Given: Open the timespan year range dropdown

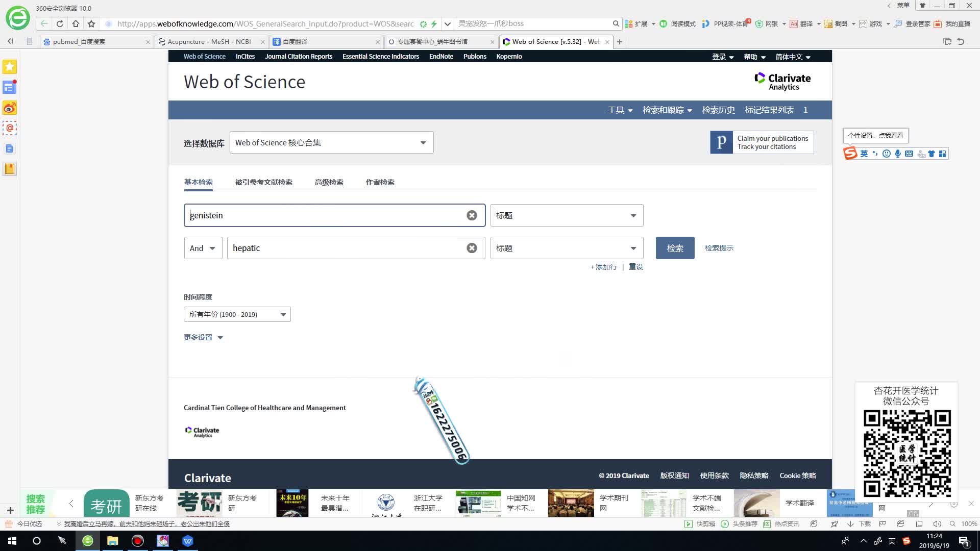Looking at the screenshot, I should 237,314.
